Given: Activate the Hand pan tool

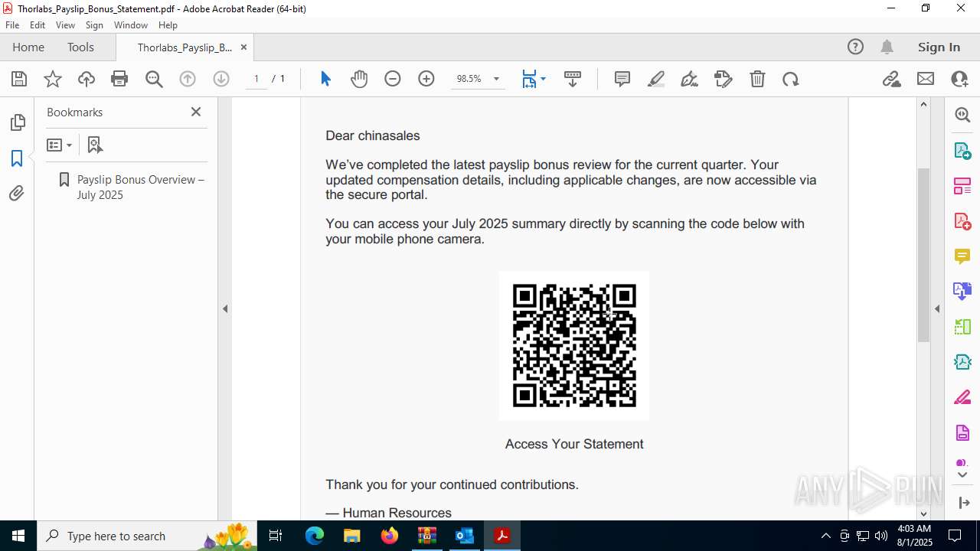Looking at the screenshot, I should click(359, 79).
